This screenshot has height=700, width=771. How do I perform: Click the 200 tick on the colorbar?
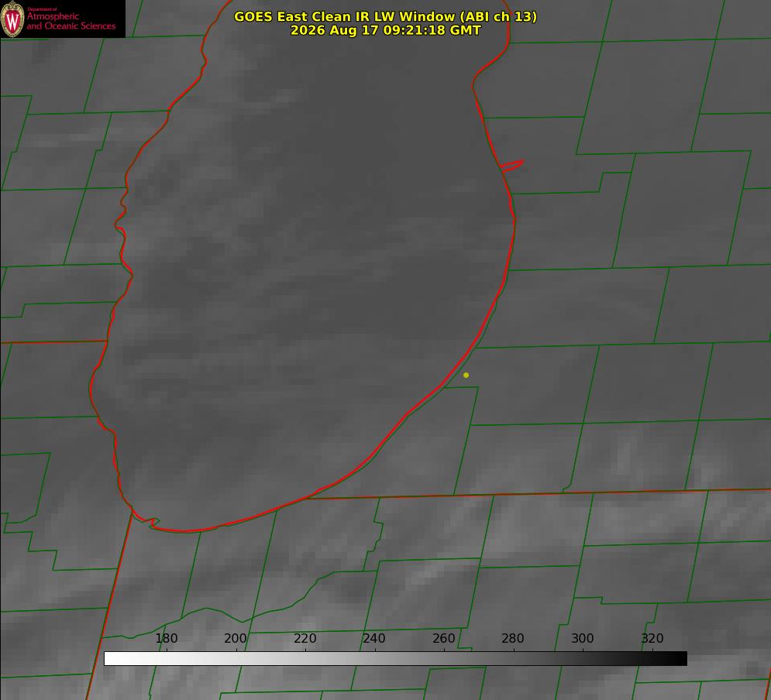tap(236, 638)
